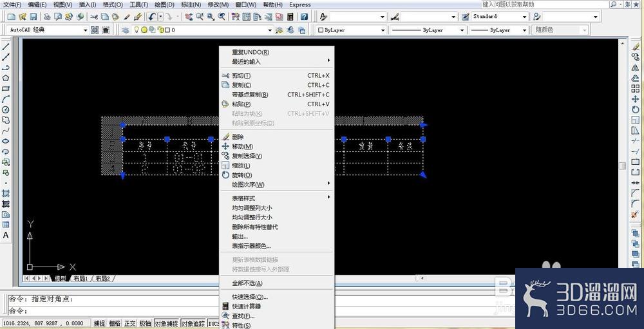Open the dimension style dropdown
644x329 pixels.
[x=453, y=17]
